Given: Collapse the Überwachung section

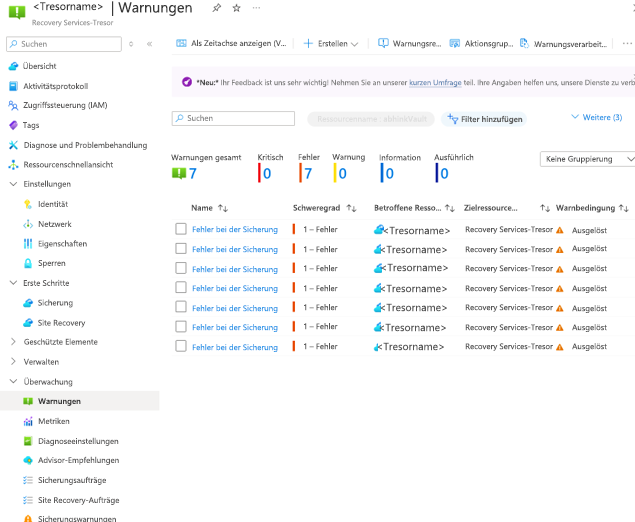Looking at the screenshot, I should [x=13, y=381].
